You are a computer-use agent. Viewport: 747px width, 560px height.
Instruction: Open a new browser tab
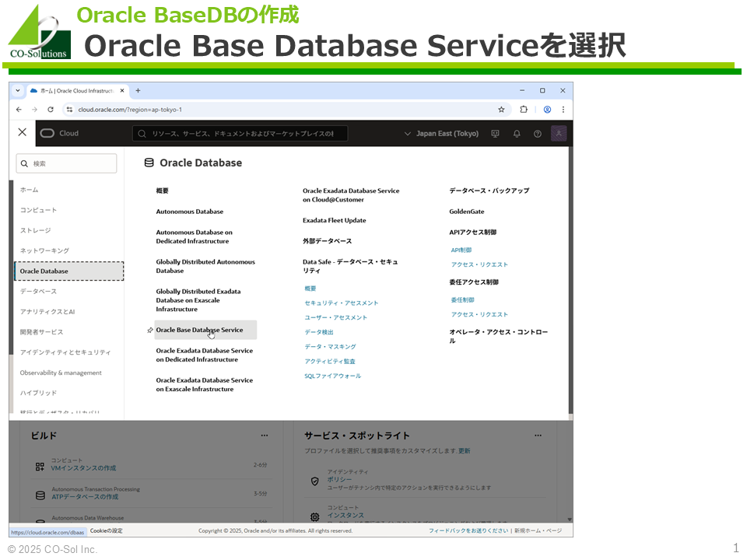click(x=138, y=90)
